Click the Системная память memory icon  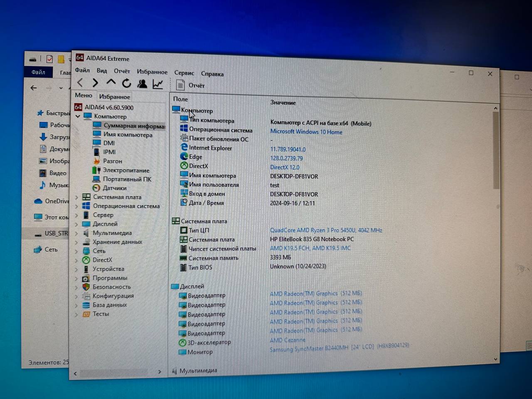[183, 258]
